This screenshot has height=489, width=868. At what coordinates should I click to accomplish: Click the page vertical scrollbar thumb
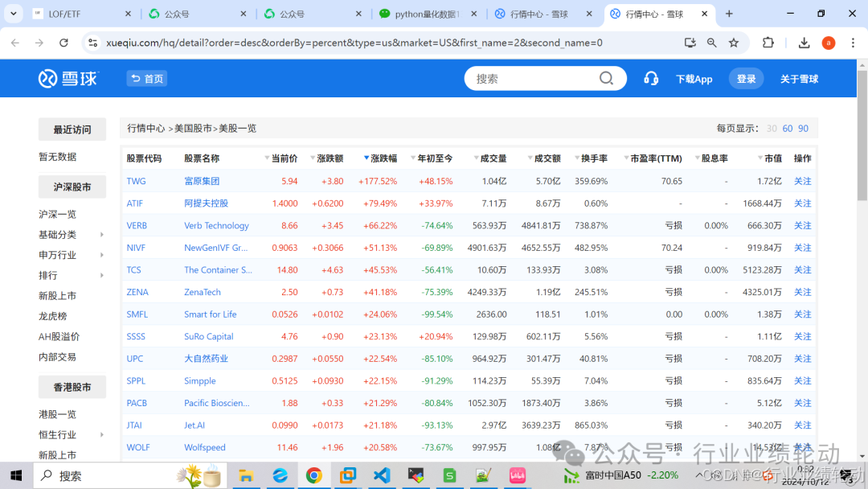pyautogui.click(x=862, y=136)
